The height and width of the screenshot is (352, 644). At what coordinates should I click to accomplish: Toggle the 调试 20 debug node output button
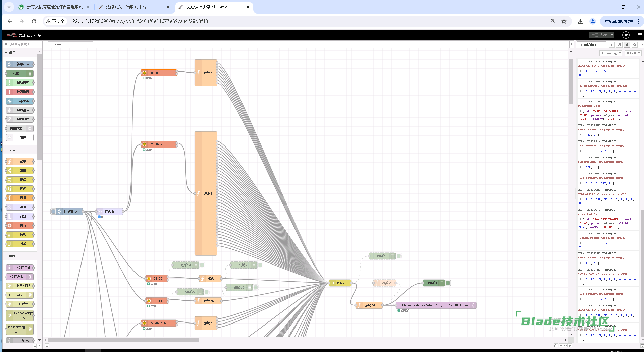tap(202, 265)
